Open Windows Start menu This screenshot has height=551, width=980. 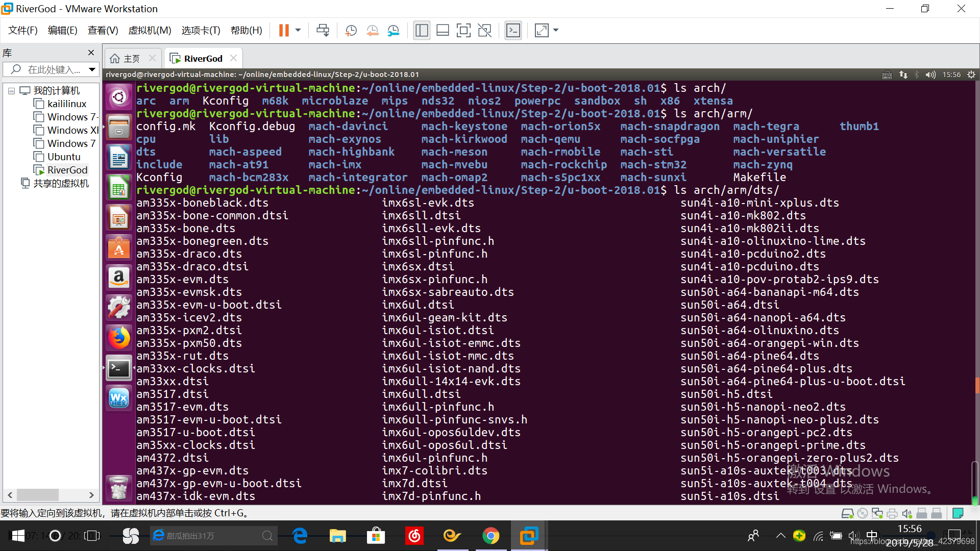point(18,536)
